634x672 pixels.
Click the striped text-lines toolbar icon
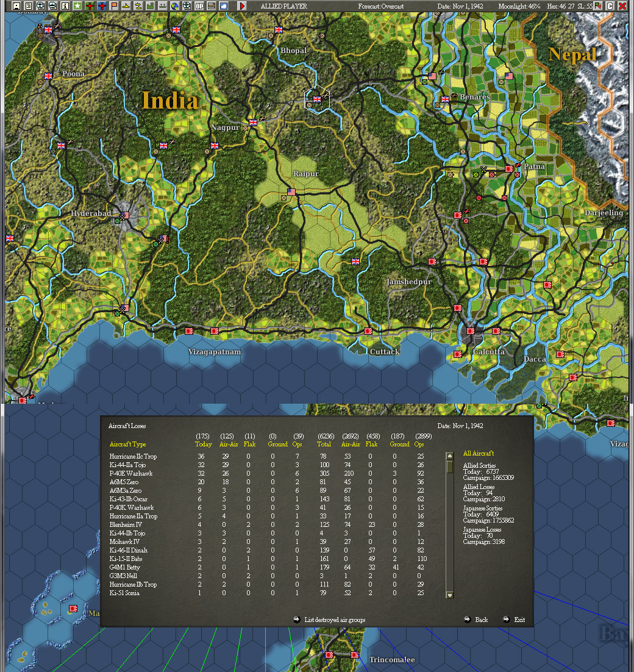(x=212, y=6)
